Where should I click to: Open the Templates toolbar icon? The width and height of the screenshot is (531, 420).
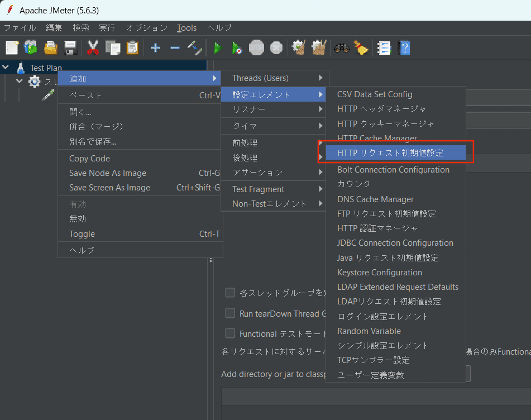point(31,47)
